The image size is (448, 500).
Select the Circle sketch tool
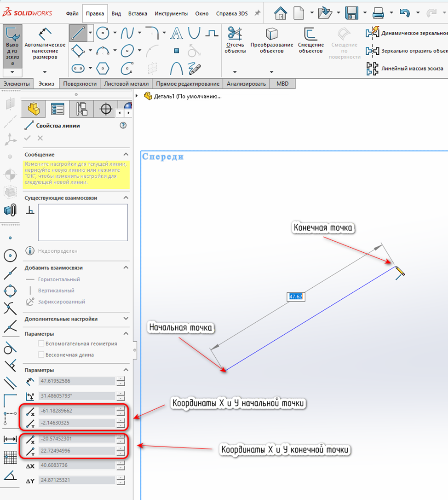click(103, 33)
